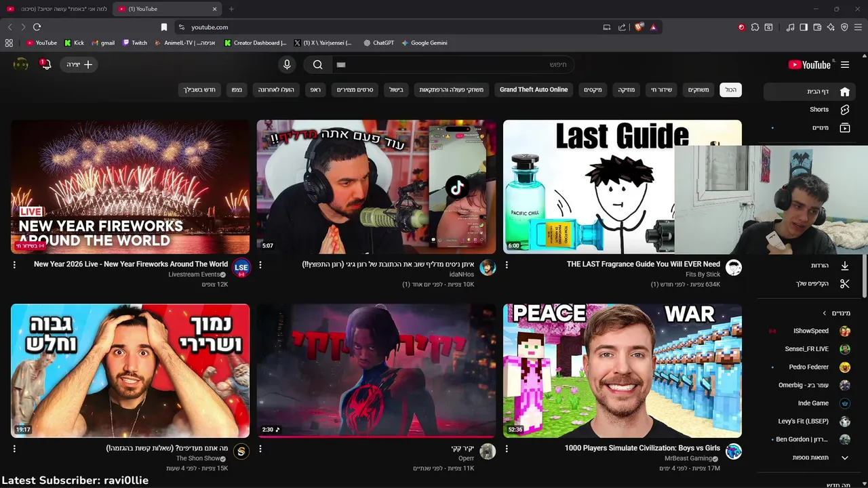Play New Year Fireworks Around The World thumbnail
Image resolution: width=868 pixels, height=488 pixels.
coord(130,186)
